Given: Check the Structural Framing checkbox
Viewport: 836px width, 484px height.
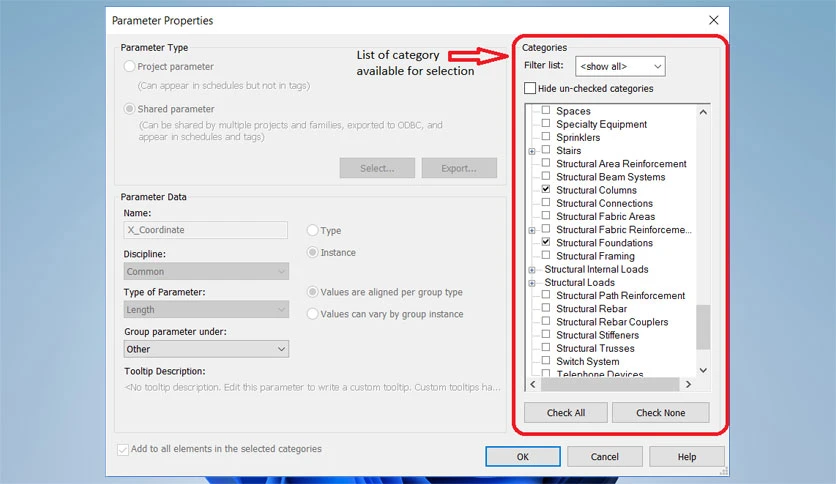Looking at the screenshot, I should click(545, 255).
